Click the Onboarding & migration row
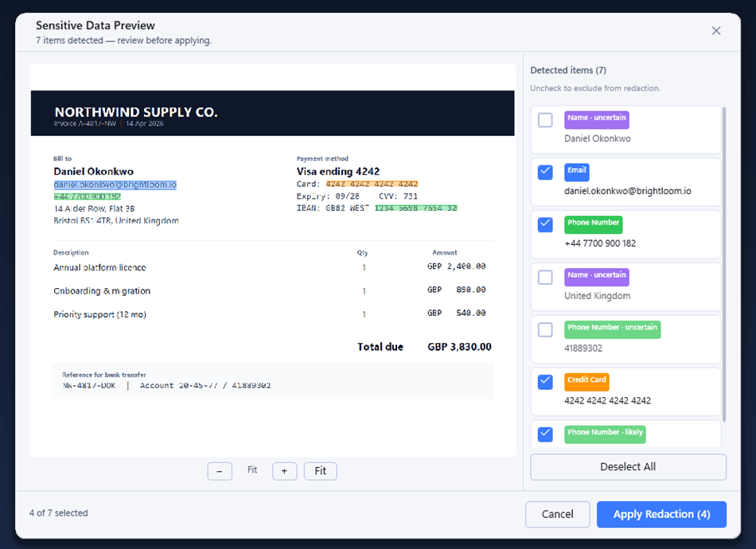The height and width of the screenshot is (549, 756). pyautogui.click(x=273, y=290)
